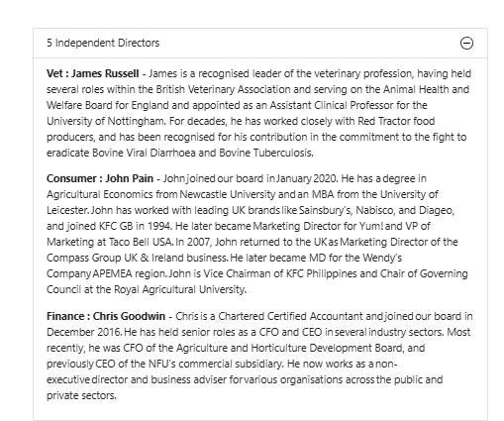Viewport: 504px width, 421px height.
Task: Click the 'Royal Agricultural University' text
Action: tap(180, 289)
